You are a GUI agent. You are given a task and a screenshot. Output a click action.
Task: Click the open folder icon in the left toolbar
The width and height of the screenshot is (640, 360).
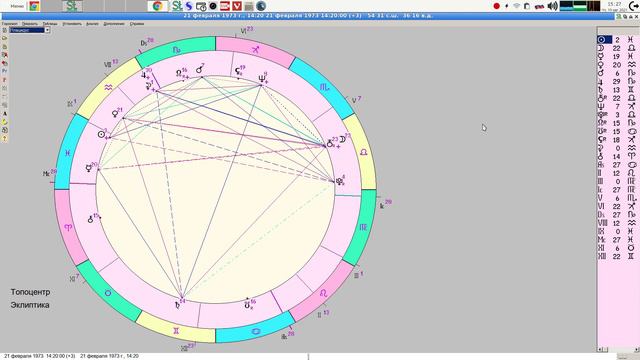(x=4, y=38)
